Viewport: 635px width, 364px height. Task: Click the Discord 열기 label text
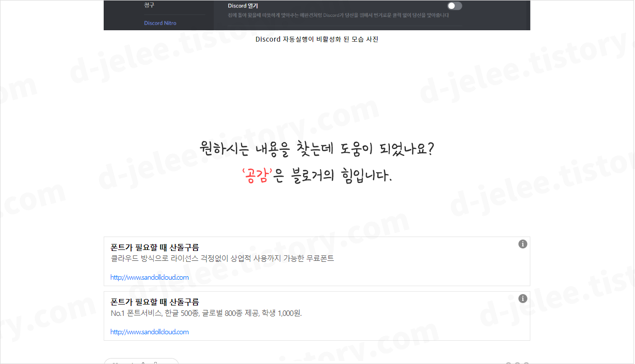pyautogui.click(x=243, y=6)
